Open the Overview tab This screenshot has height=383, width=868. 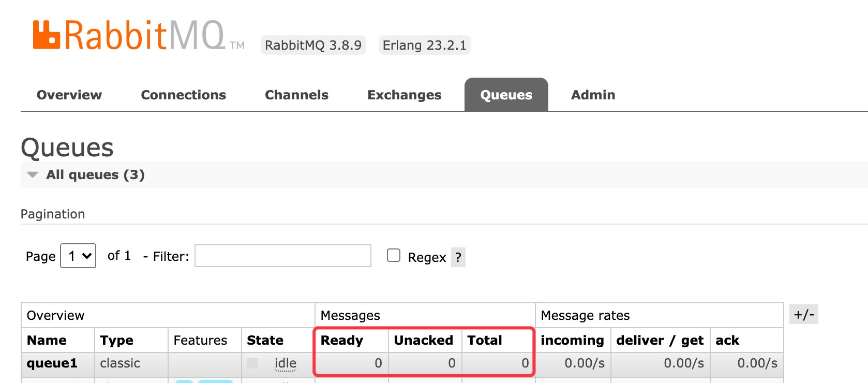69,95
